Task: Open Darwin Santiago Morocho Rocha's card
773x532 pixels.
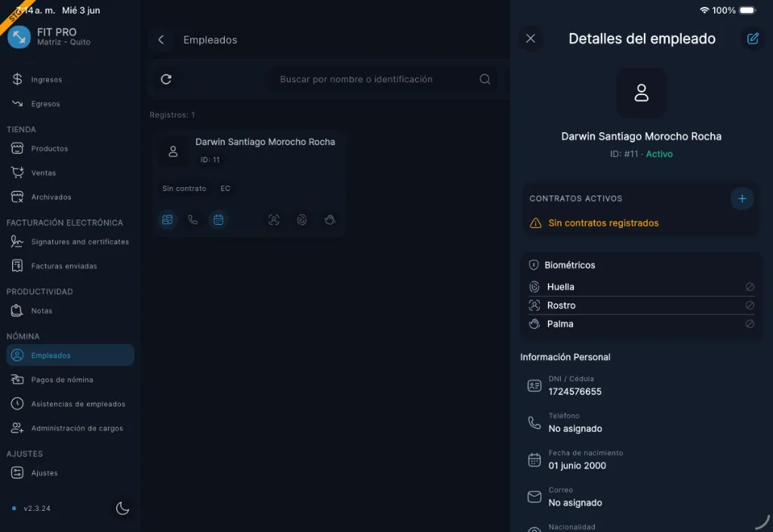Action: tap(249, 183)
